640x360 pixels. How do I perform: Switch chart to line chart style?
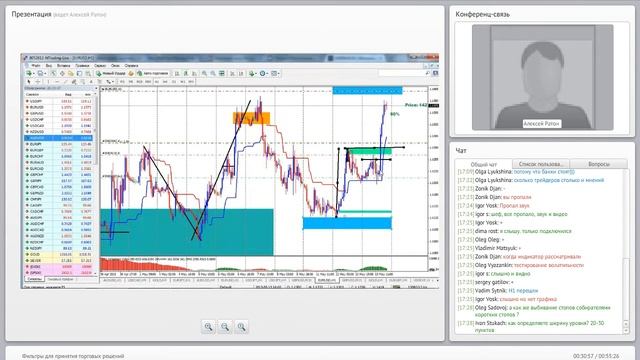tap(194, 73)
